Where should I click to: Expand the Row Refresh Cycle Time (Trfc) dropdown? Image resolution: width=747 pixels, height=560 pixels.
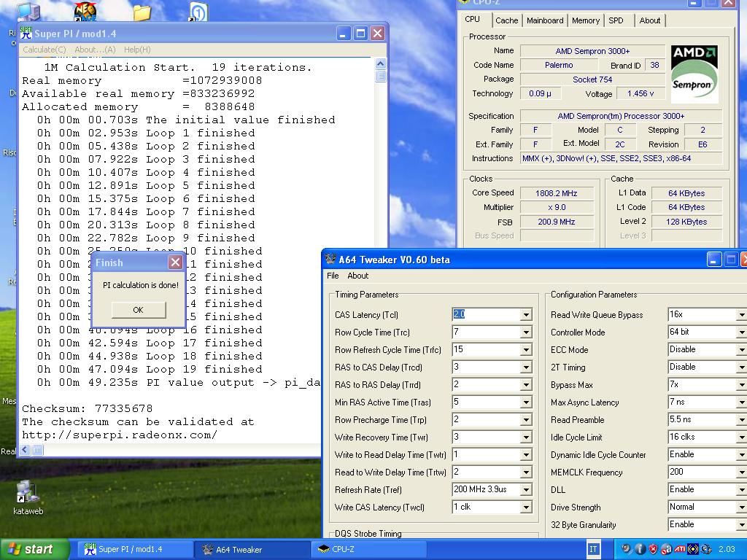526,350
